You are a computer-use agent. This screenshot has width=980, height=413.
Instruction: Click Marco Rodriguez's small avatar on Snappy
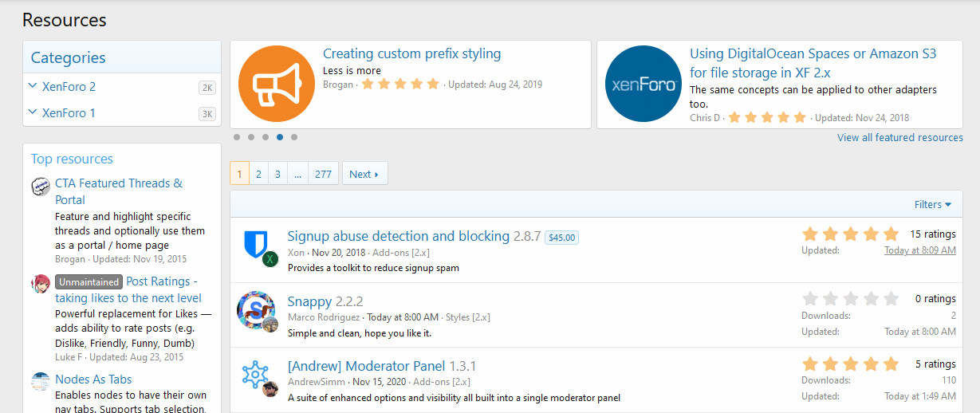tap(270, 324)
